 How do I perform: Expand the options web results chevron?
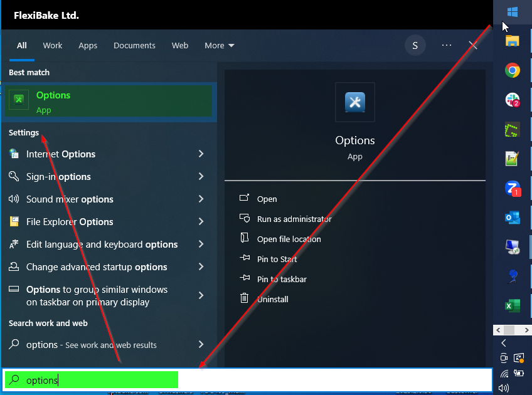(x=201, y=344)
